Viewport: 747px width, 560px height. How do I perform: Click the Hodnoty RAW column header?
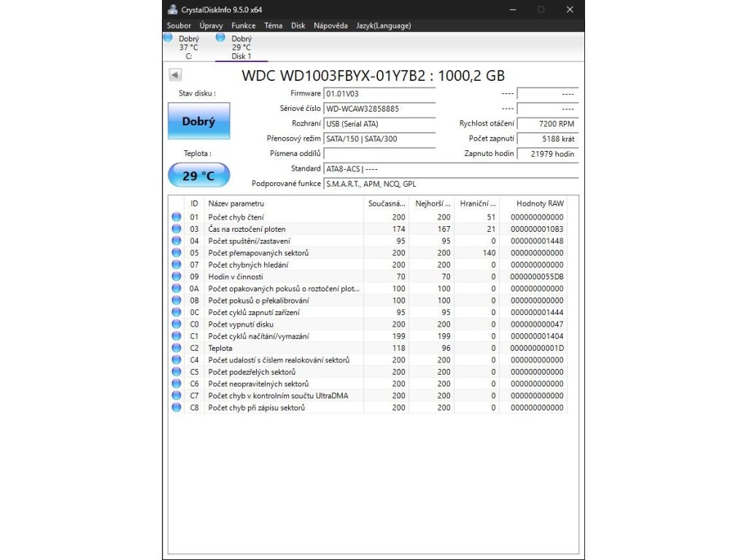(540, 203)
